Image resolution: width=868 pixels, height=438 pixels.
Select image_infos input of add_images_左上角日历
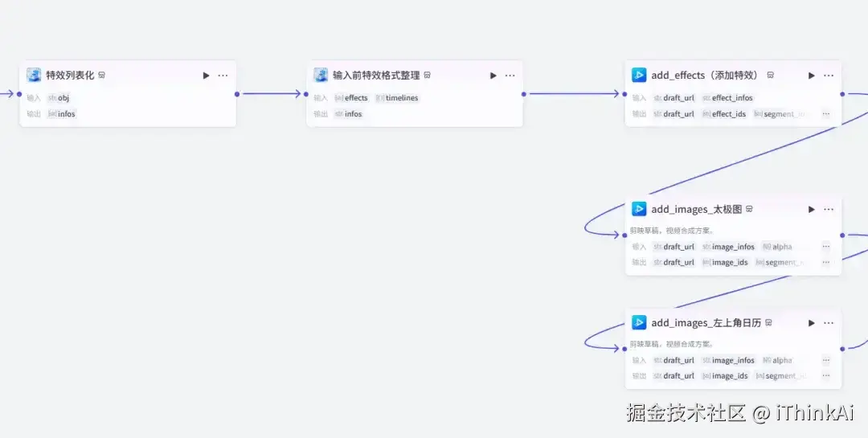click(728, 360)
